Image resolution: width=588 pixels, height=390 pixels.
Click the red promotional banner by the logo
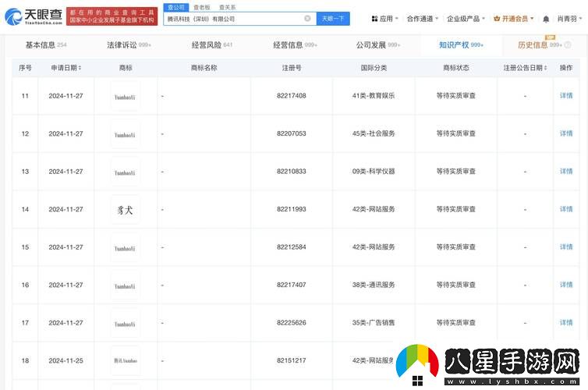click(112, 16)
